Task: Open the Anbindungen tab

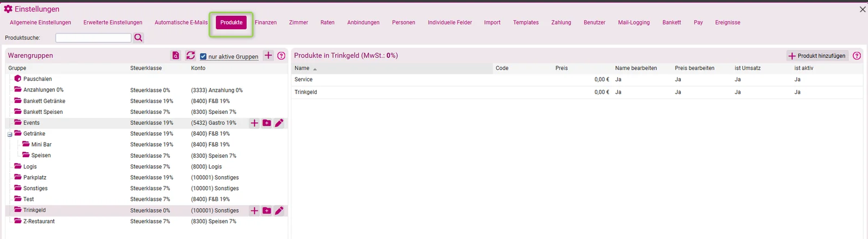Action: [x=363, y=22]
